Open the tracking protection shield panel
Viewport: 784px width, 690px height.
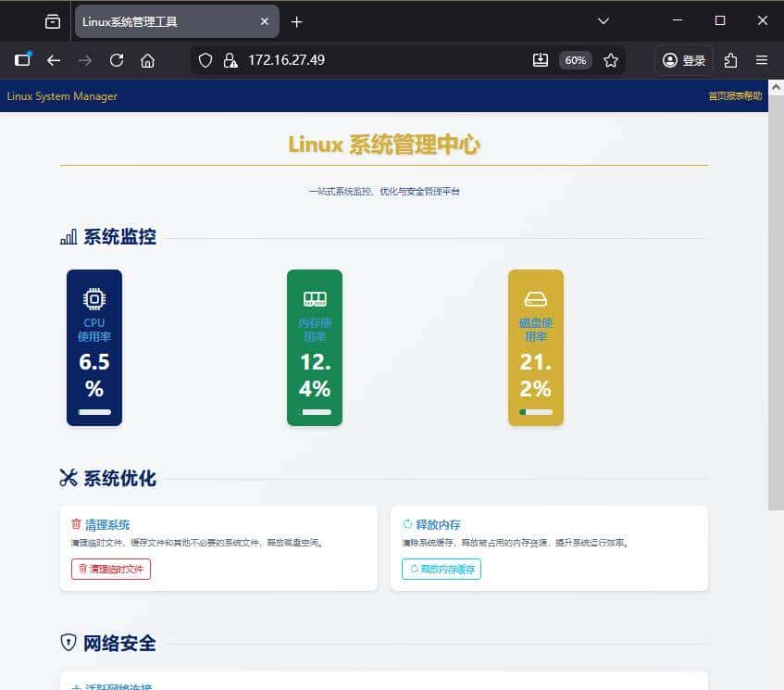[x=205, y=59]
